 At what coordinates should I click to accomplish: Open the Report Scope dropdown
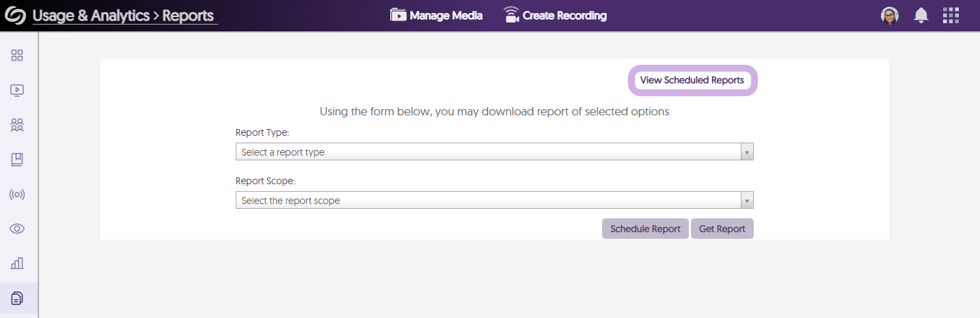pos(494,201)
